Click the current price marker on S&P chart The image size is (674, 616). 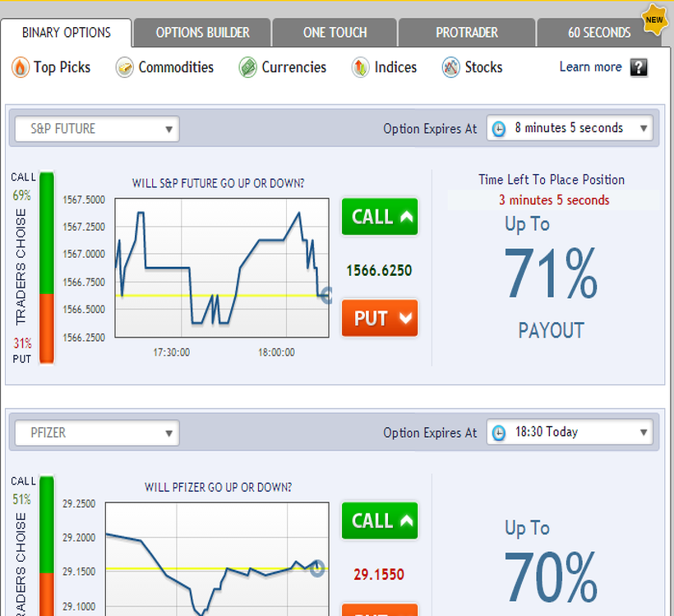click(326, 296)
